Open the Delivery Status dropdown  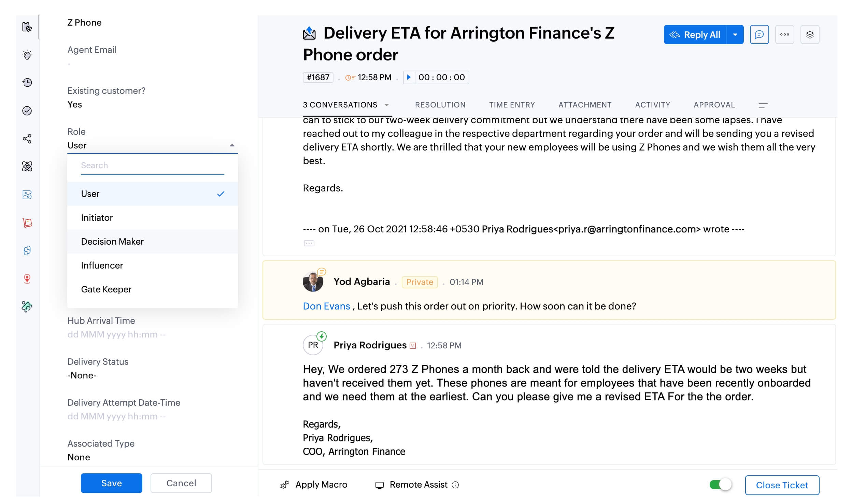click(x=152, y=375)
